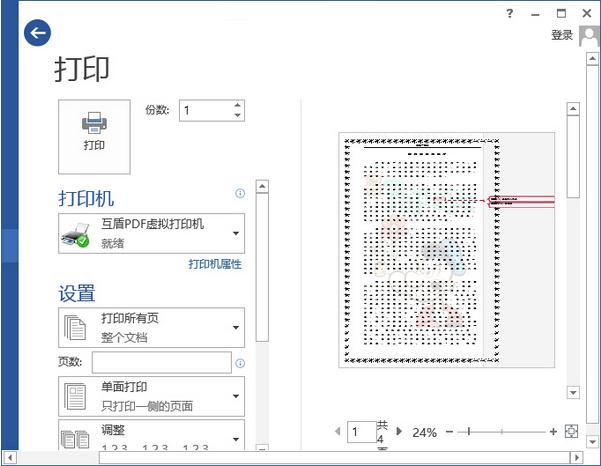Click the current page number field
This screenshot has height=466, width=601.
click(x=361, y=432)
